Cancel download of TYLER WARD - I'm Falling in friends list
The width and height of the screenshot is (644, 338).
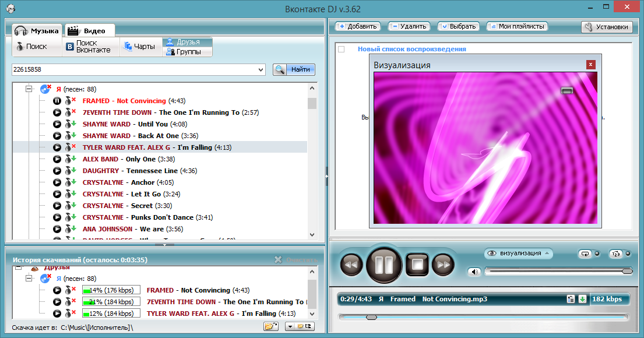point(71,147)
